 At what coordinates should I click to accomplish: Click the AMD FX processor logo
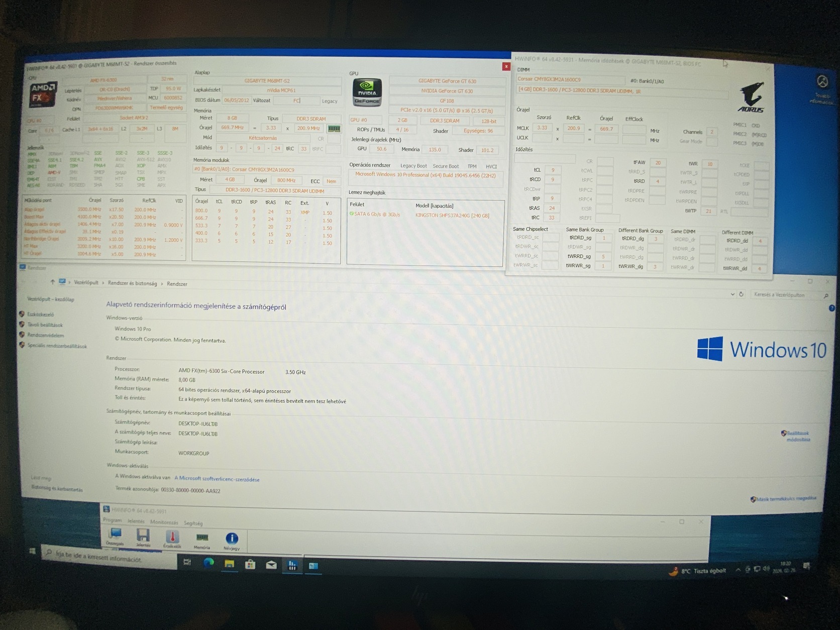(x=43, y=94)
